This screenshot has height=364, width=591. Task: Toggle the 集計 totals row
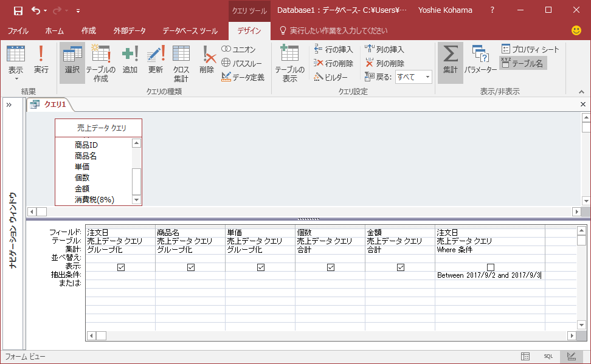click(450, 63)
